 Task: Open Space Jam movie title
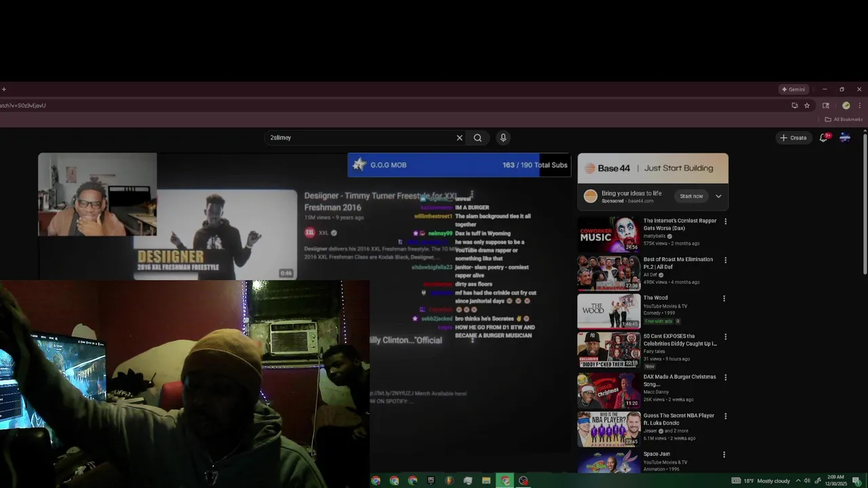(656, 454)
